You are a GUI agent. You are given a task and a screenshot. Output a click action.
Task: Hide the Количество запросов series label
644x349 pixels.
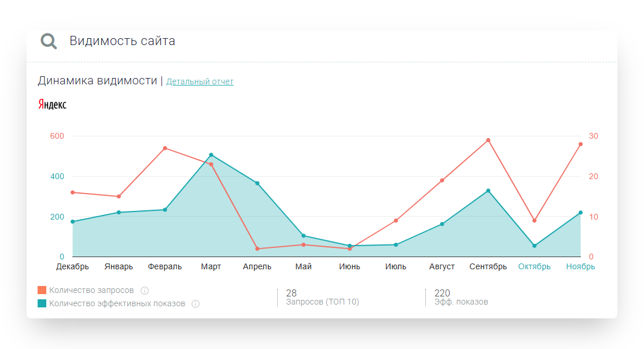(91, 290)
